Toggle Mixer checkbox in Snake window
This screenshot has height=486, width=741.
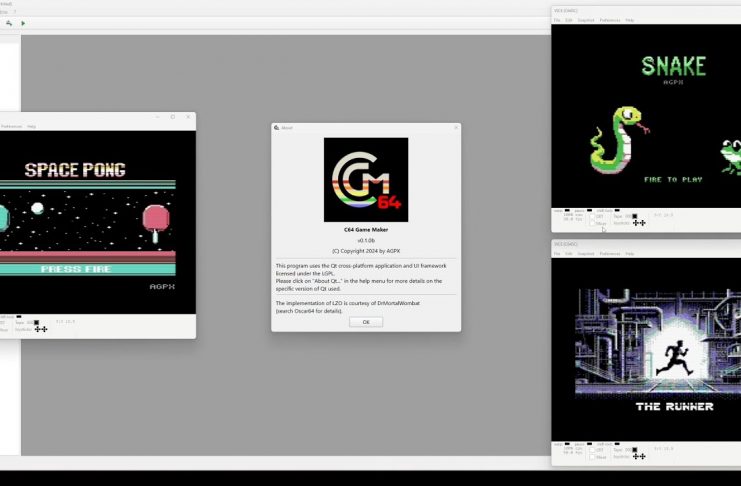click(592, 223)
